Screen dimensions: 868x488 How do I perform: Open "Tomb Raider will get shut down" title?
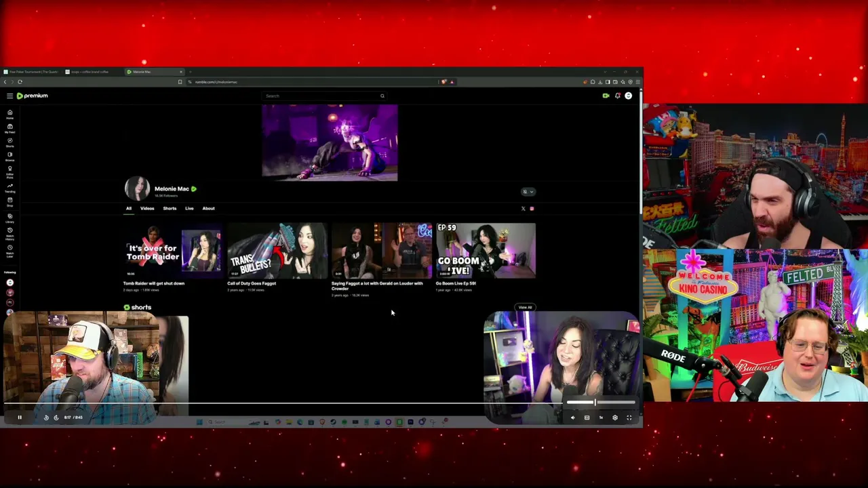pos(154,283)
